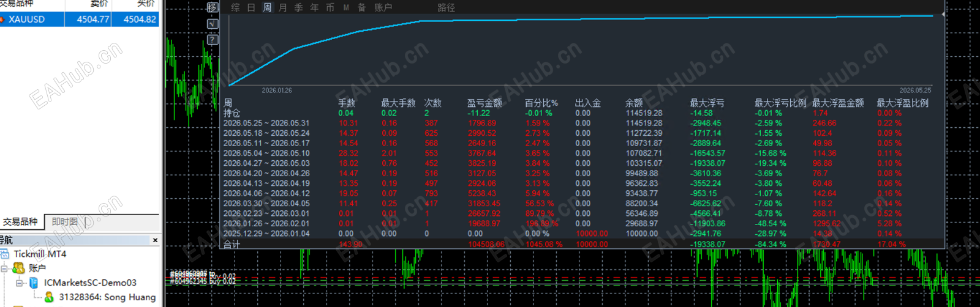Screen dimensions: 980x307
Task: Select the 2026.02.23 ~ 2026.03.01 week row
Action: (x=582, y=213)
